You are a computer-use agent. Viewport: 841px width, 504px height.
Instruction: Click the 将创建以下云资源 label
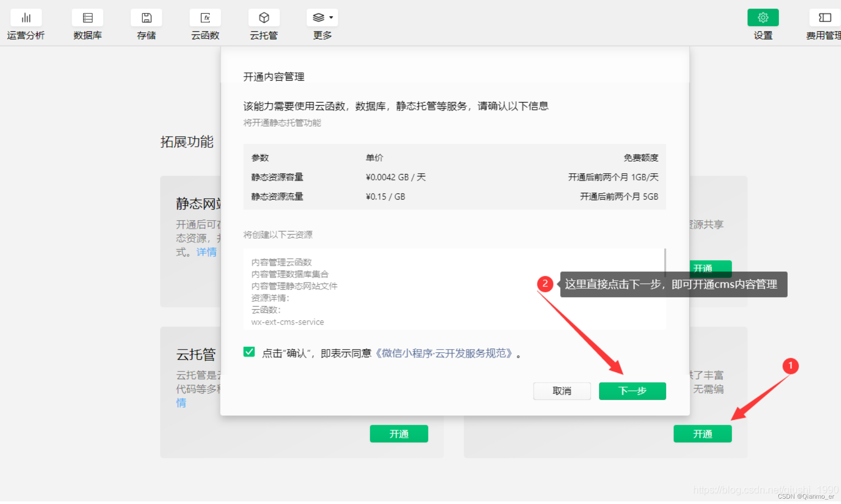point(278,235)
